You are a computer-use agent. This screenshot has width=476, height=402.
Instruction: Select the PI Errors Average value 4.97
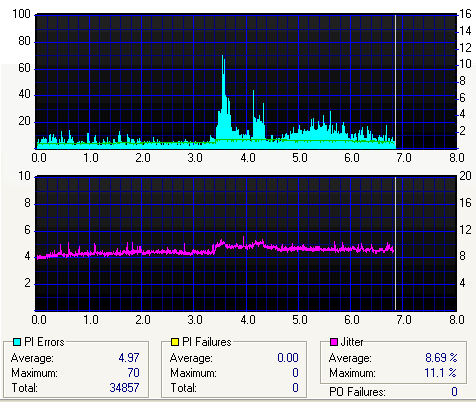[129, 358]
